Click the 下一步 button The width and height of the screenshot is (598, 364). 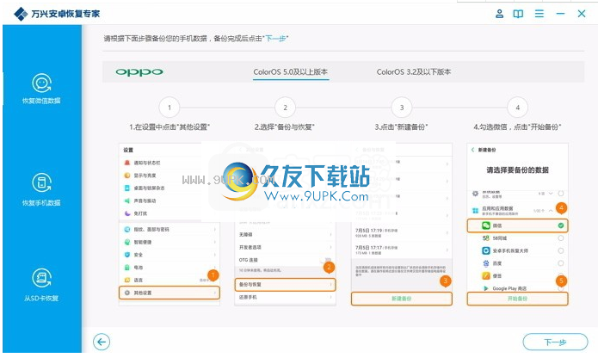(555, 342)
